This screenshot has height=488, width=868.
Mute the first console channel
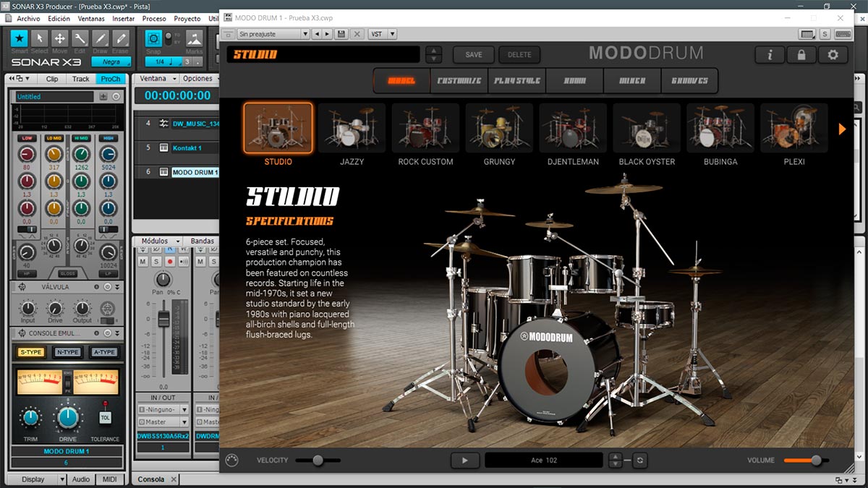click(142, 261)
